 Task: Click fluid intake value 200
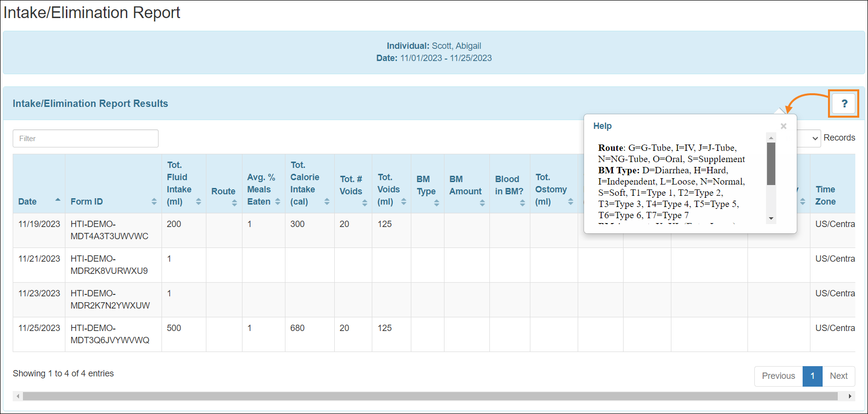174,224
